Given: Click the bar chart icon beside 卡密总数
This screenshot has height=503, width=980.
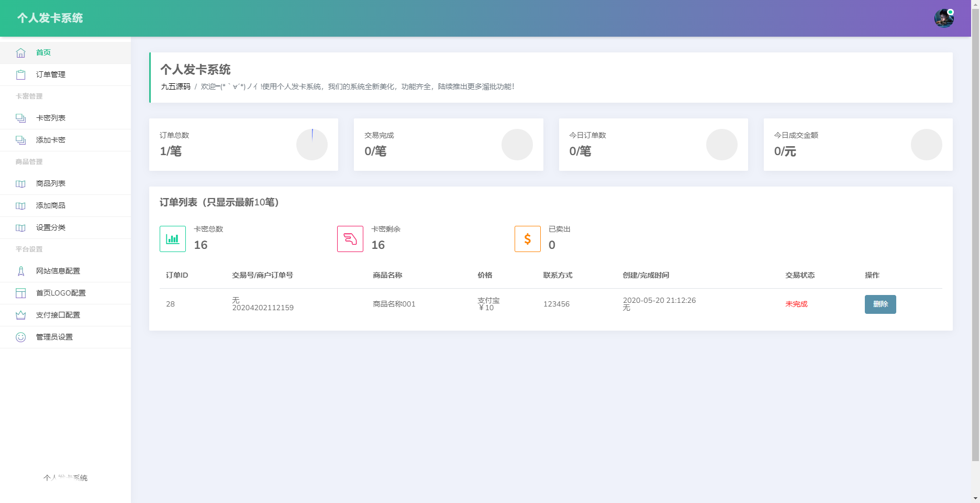Looking at the screenshot, I should point(172,238).
